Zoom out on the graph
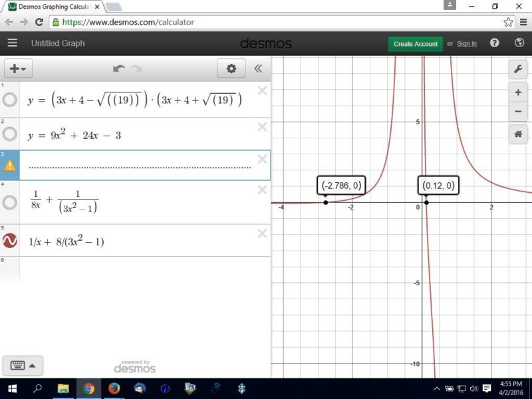The width and height of the screenshot is (532, 399). [518, 111]
